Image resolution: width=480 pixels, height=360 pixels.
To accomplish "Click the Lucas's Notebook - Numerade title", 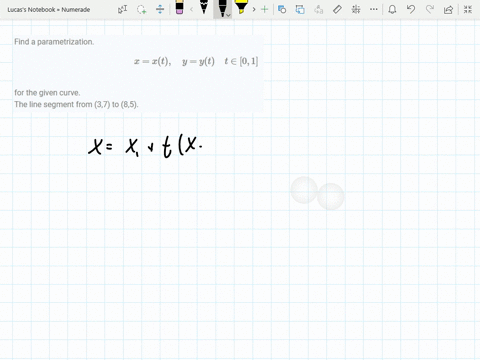I will (49, 10).
